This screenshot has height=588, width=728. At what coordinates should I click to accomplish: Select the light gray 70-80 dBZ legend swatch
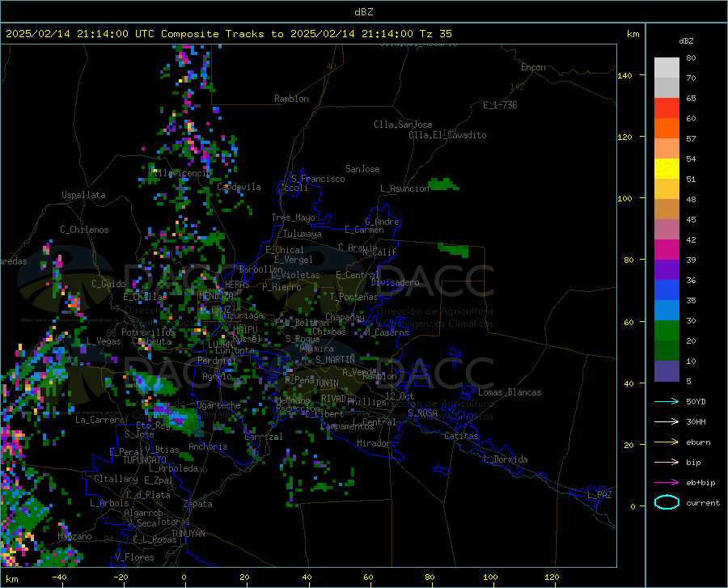(667, 68)
